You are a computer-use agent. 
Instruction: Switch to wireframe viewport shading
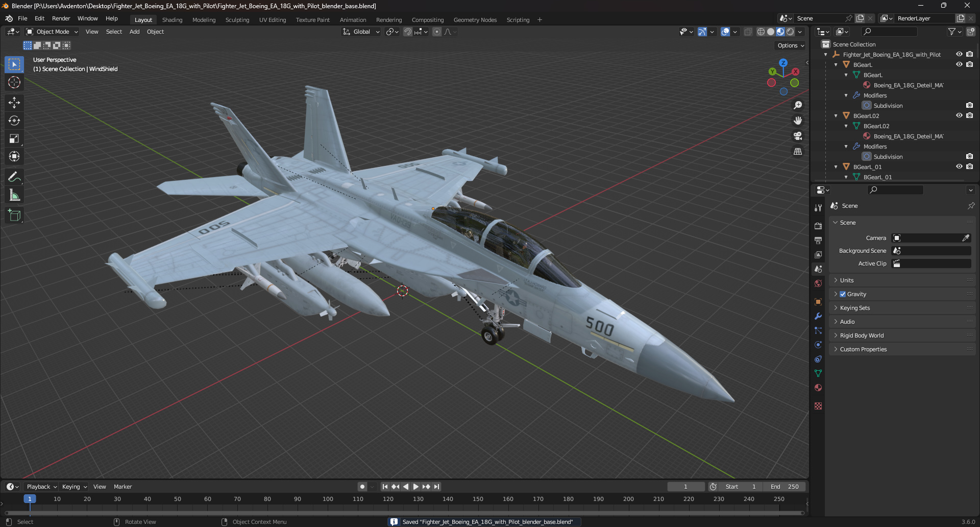coord(761,32)
